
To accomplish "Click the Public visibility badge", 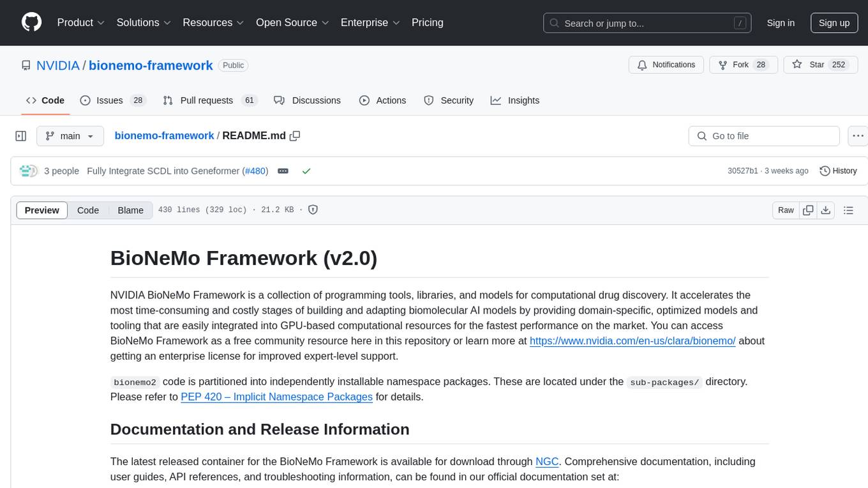I will 233,65.
